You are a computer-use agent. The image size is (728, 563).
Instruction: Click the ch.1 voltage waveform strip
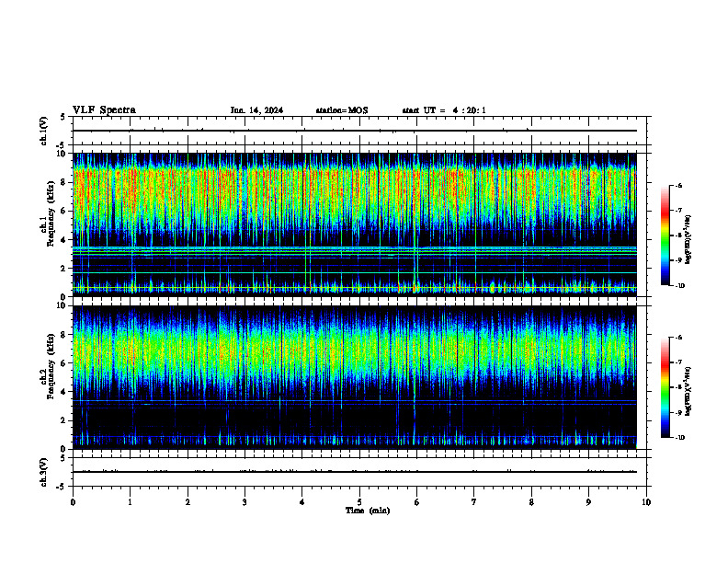pos(355,131)
